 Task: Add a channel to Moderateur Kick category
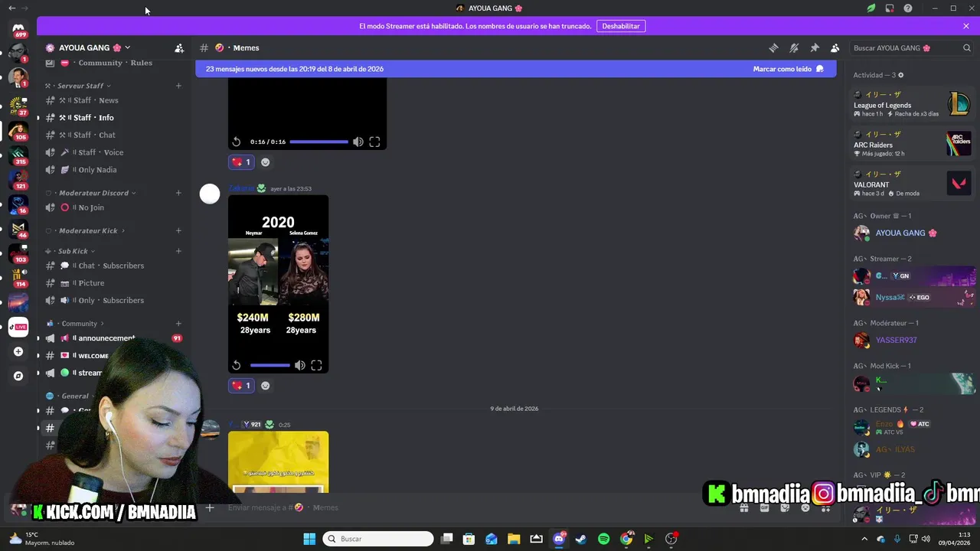[178, 230]
